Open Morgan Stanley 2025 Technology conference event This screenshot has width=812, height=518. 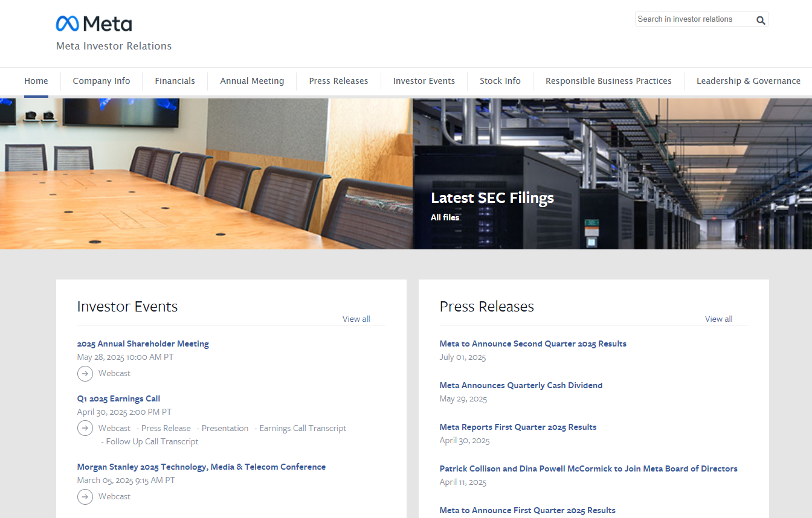(201, 467)
